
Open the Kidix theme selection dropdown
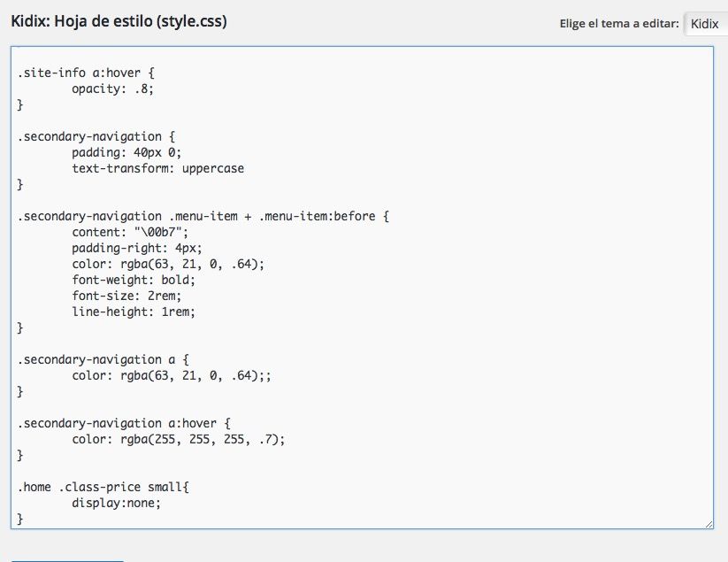point(706,24)
